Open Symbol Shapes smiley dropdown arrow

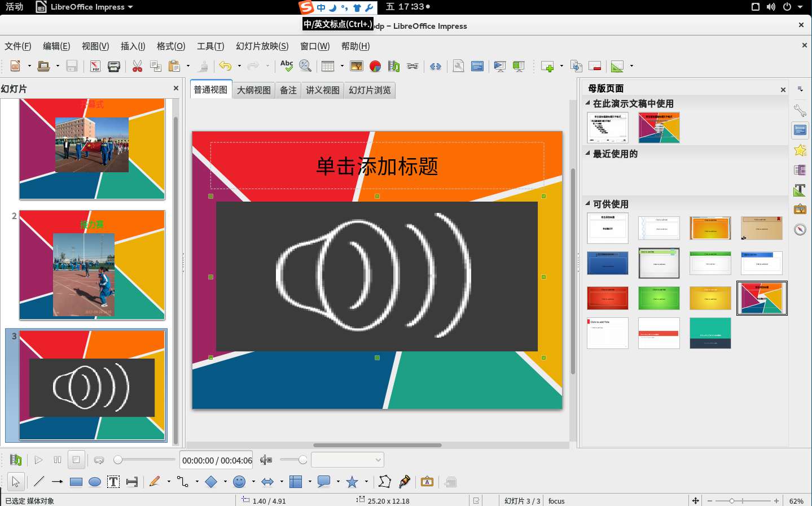click(x=253, y=482)
